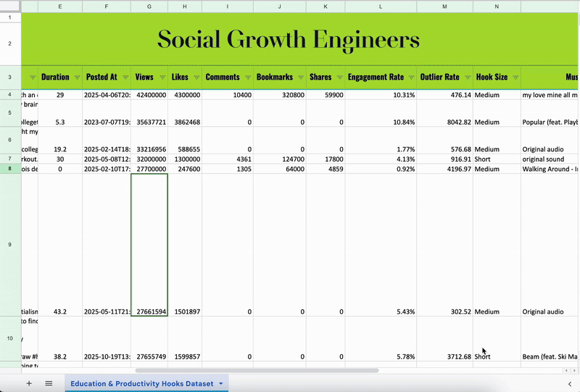
Task: Click Views cell containing 42400000
Action: (149, 95)
